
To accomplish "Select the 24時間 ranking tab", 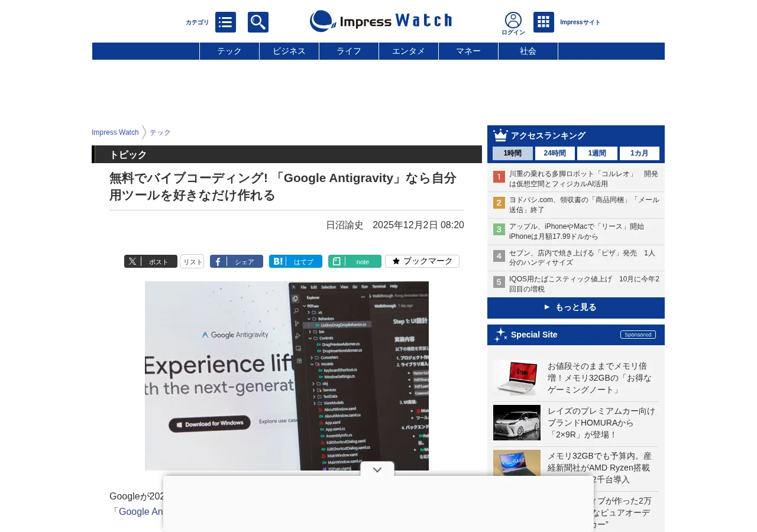I will click(555, 154).
